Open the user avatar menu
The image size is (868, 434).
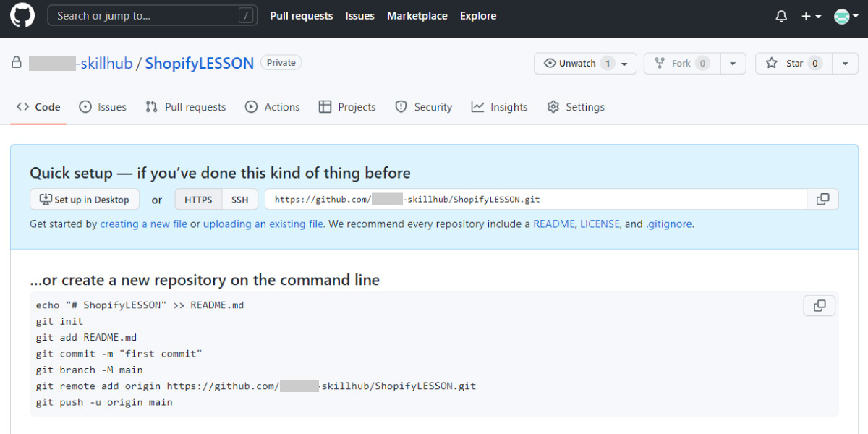click(x=846, y=16)
